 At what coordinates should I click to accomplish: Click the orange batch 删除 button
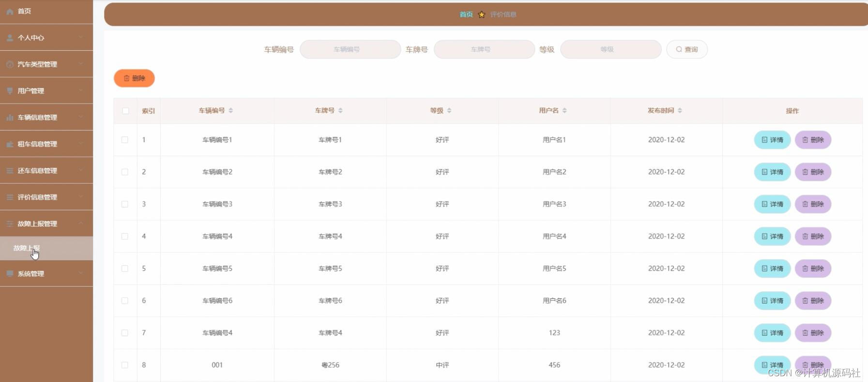134,78
